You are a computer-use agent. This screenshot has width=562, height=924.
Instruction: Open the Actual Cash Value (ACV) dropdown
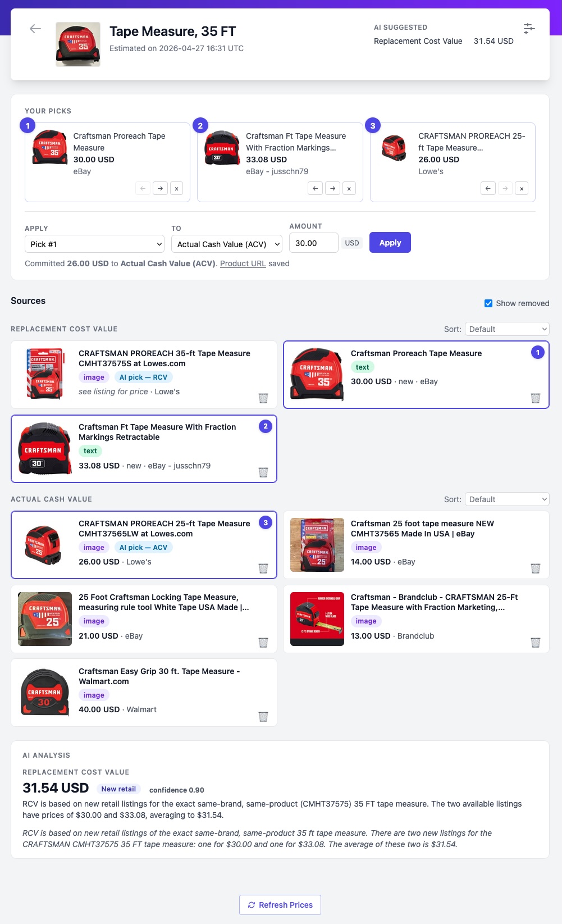[x=227, y=244]
